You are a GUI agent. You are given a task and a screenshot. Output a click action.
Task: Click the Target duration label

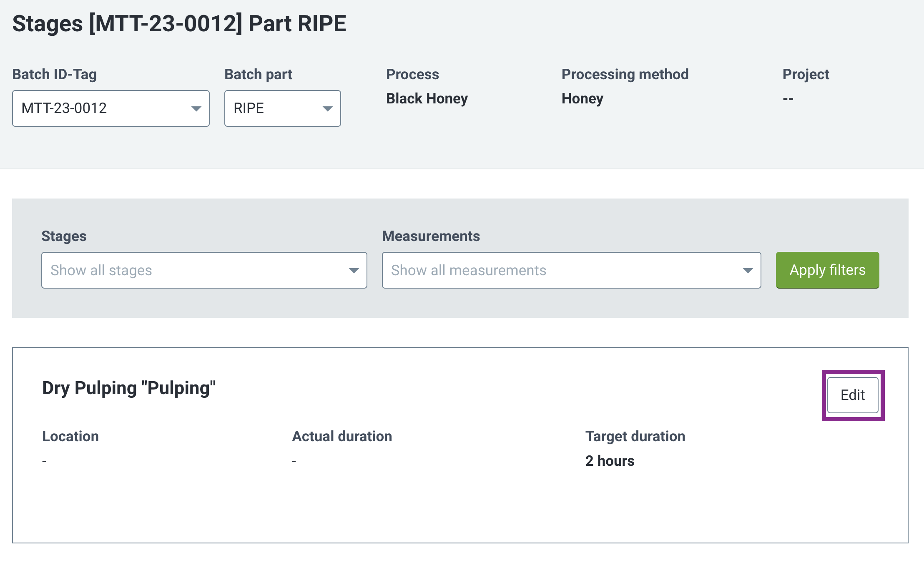(635, 436)
